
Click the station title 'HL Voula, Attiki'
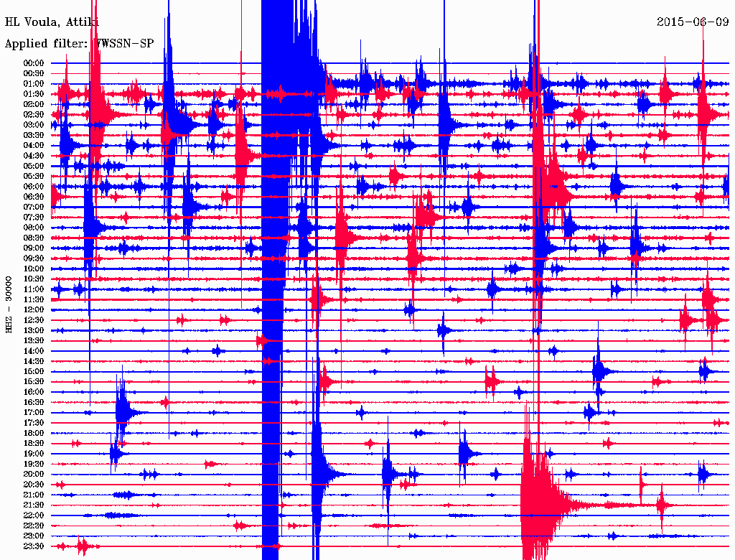tap(52, 22)
